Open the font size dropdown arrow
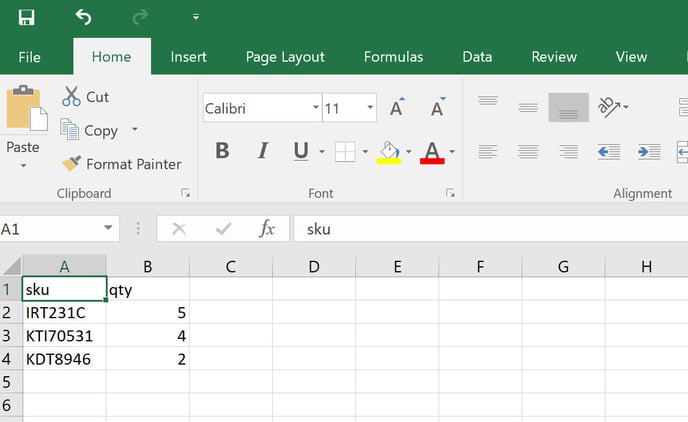 [370, 108]
